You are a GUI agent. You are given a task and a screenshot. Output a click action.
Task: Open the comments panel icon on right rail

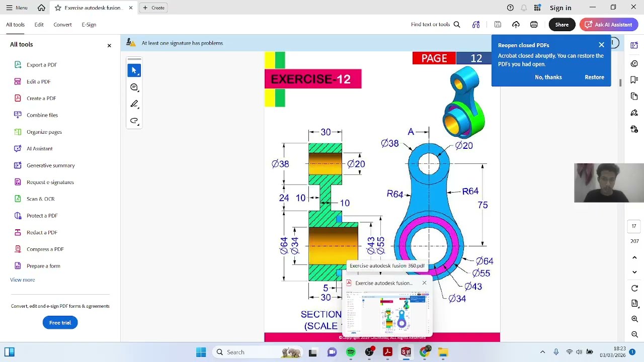[634, 63]
